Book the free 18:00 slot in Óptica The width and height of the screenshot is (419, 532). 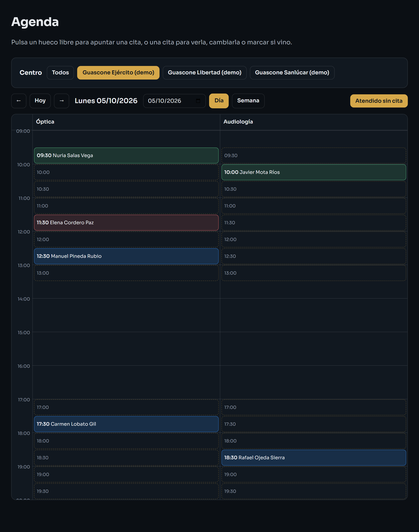126,441
